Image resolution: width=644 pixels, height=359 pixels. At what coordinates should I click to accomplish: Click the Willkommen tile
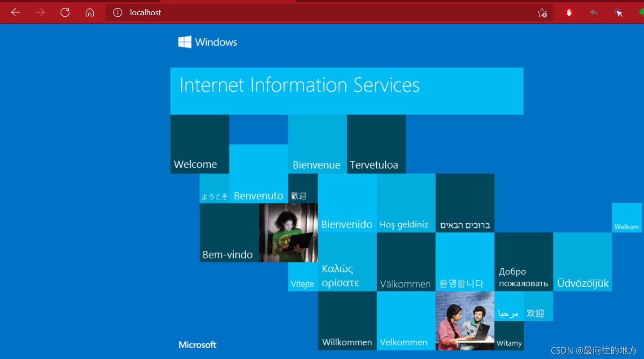pyautogui.click(x=347, y=321)
